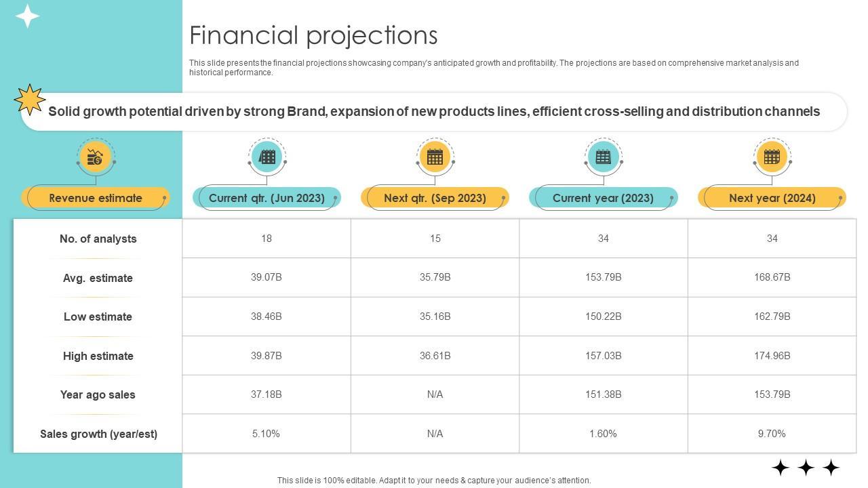Select the Next qtr. (Sep 2023) header

(435, 198)
